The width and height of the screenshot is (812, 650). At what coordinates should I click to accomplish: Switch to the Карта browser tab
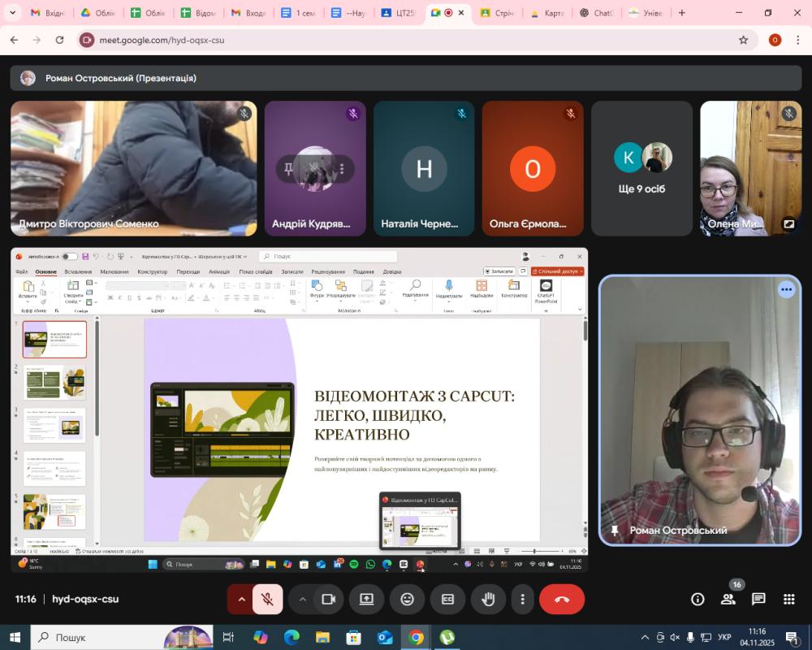(547, 13)
